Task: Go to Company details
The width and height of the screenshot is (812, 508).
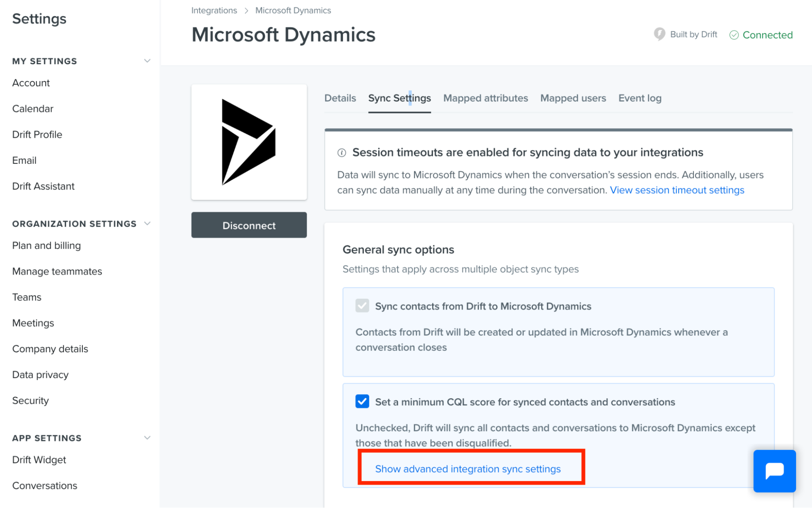Action: [x=50, y=349]
